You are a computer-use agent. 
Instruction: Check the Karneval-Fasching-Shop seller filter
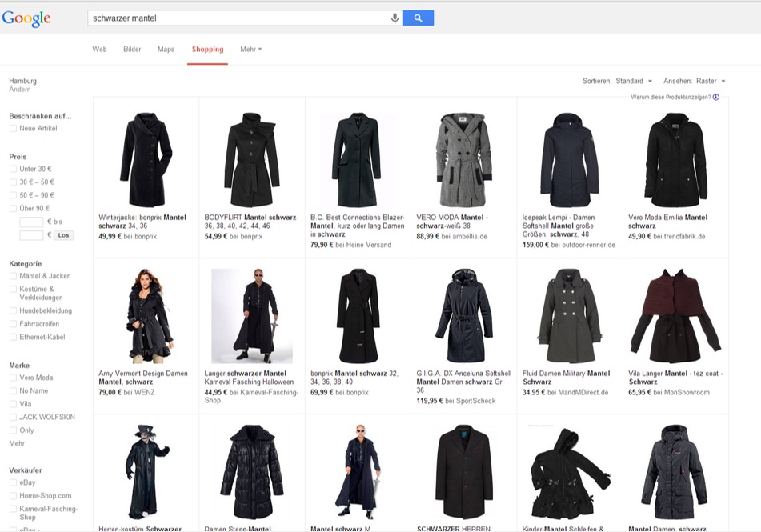pyautogui.click(x=13, y=509)
